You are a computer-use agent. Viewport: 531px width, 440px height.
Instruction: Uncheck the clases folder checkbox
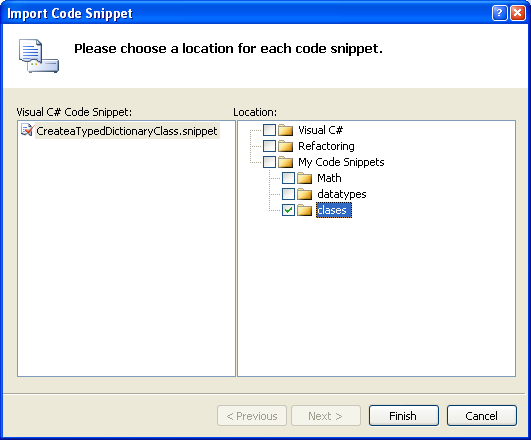[x=288, y=210]
